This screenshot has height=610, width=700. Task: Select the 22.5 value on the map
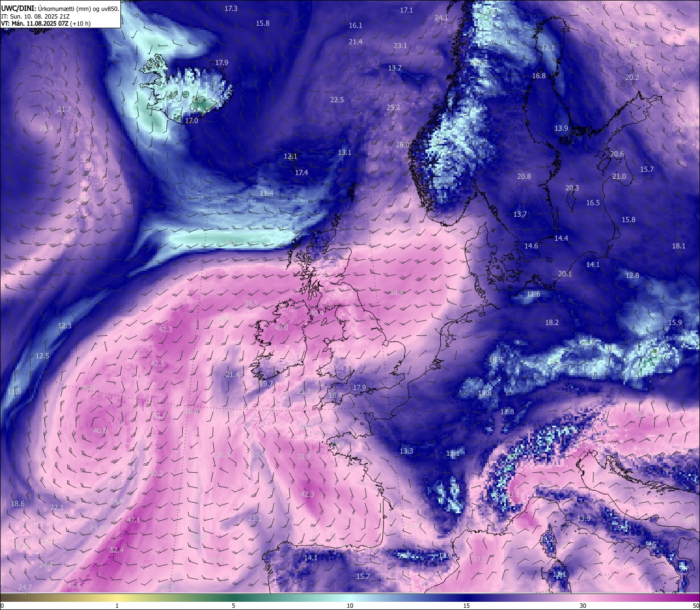tap(337, 100)
